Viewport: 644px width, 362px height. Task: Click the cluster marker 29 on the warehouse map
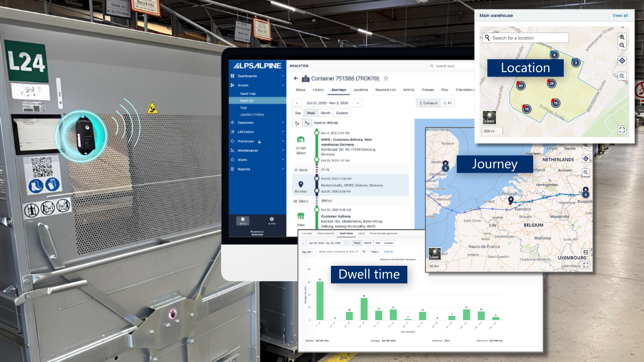tap(551, 84)
